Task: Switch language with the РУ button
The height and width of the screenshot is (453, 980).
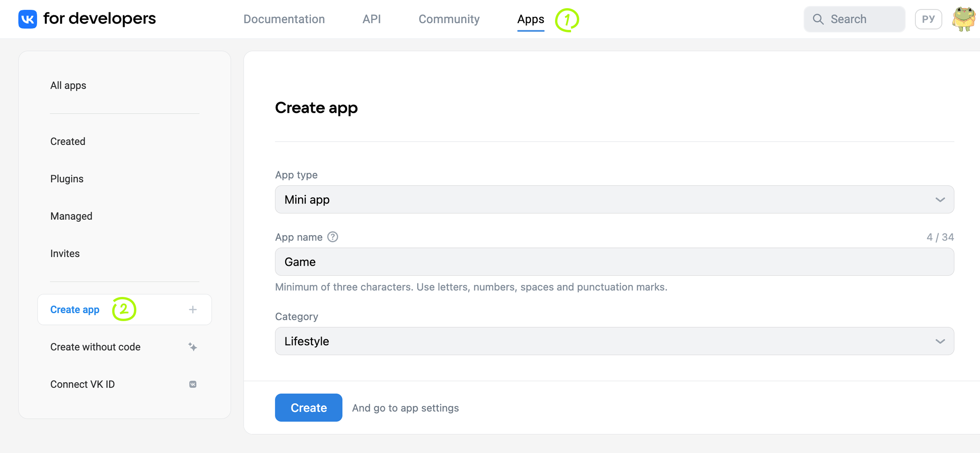Action: pyautogui.click(x=928, y=19)
